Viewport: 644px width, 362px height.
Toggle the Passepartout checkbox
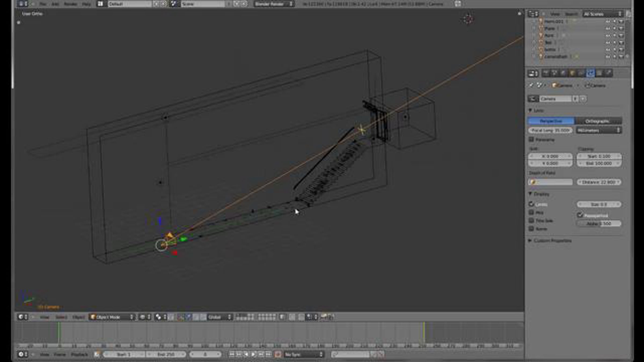coord(580,215)
